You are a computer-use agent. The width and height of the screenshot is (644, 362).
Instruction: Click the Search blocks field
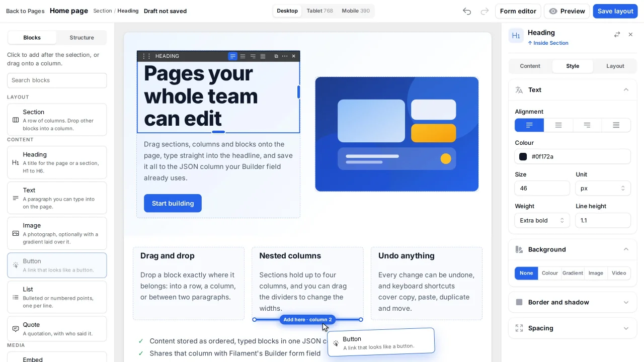point(57,80)
